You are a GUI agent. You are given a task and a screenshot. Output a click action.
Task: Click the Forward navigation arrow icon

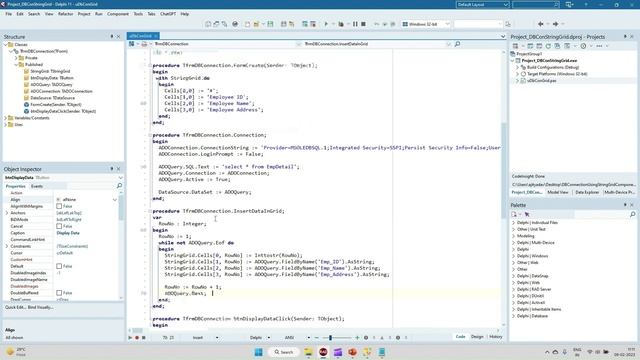556,24
